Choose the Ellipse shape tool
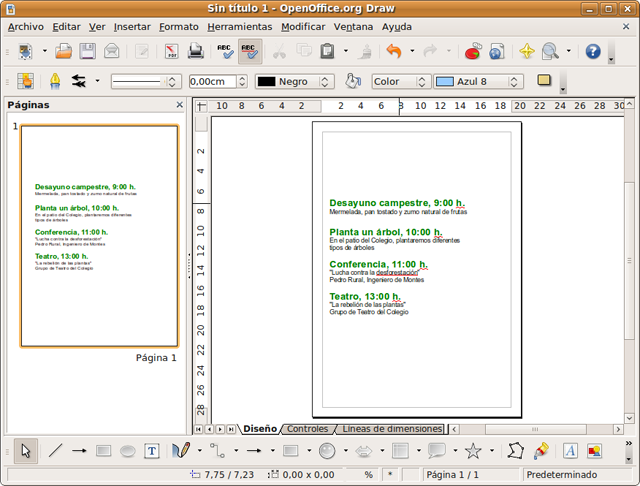 [x=128, y=451]
